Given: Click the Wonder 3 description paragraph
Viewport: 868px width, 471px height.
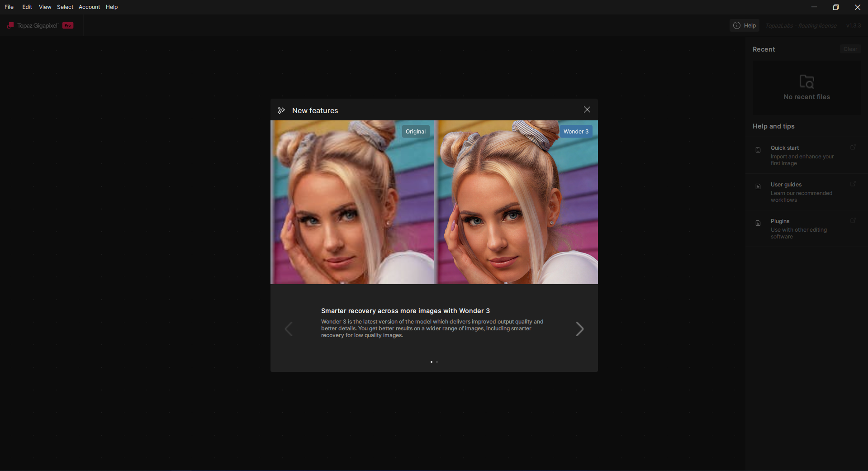Looking at the screenshot, I should point(432,328).
